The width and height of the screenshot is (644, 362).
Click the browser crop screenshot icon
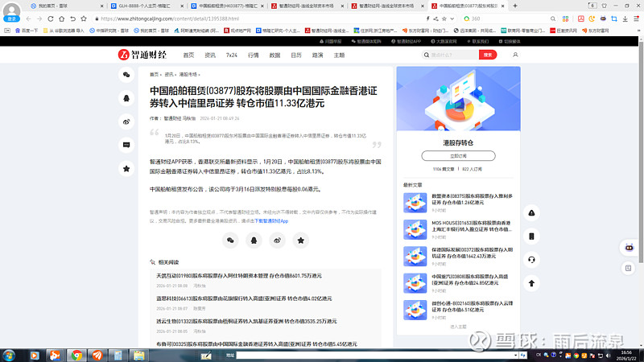pos(614,19)
